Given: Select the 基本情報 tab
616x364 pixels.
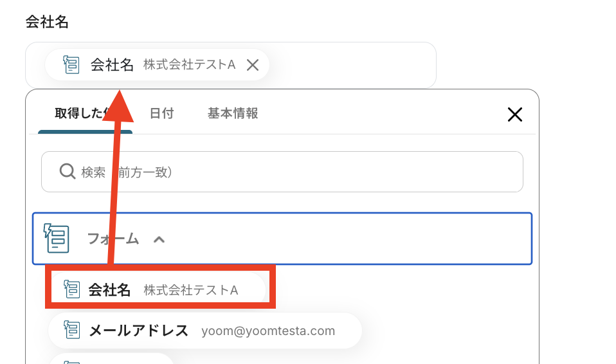Looking at the screenshot, I should click(x=233, y=114).
